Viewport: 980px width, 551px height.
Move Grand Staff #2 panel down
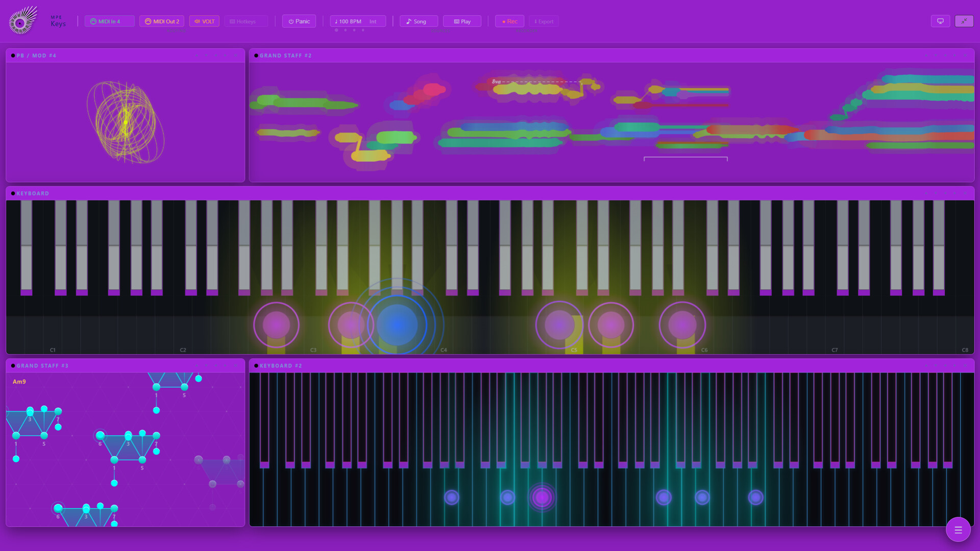coord(936,55)
